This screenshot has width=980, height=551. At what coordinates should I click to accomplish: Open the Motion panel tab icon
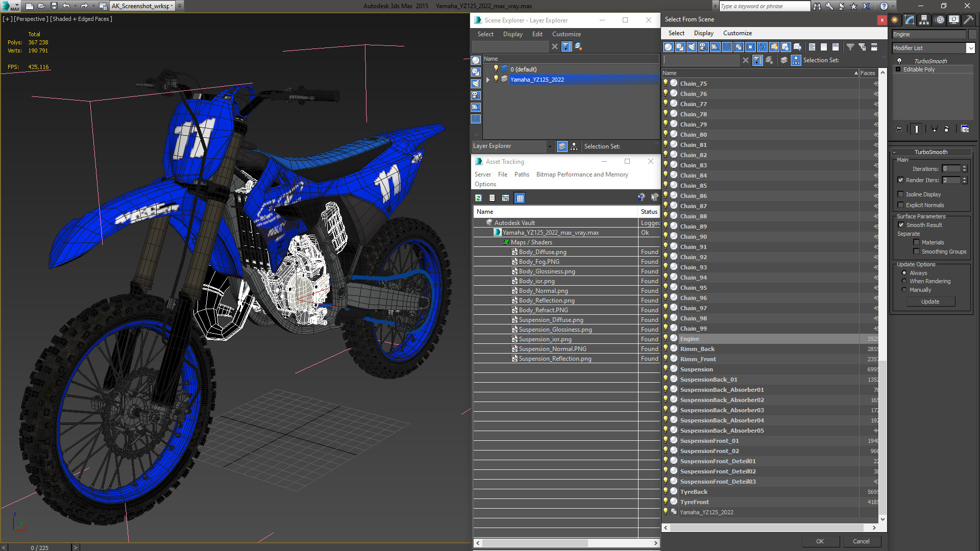click(940, 20)
